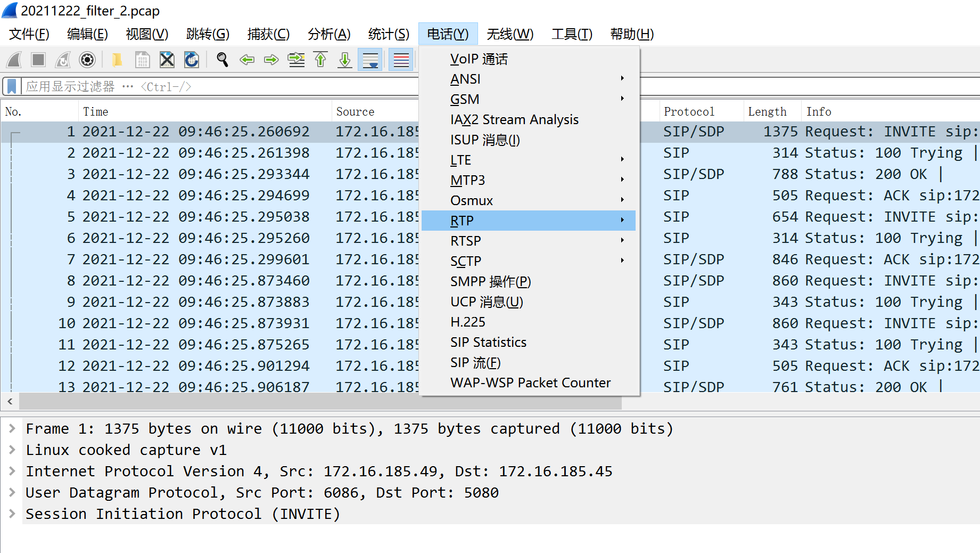Restart the current capture
Screen dimensions: 980x553
click(62, 60)
